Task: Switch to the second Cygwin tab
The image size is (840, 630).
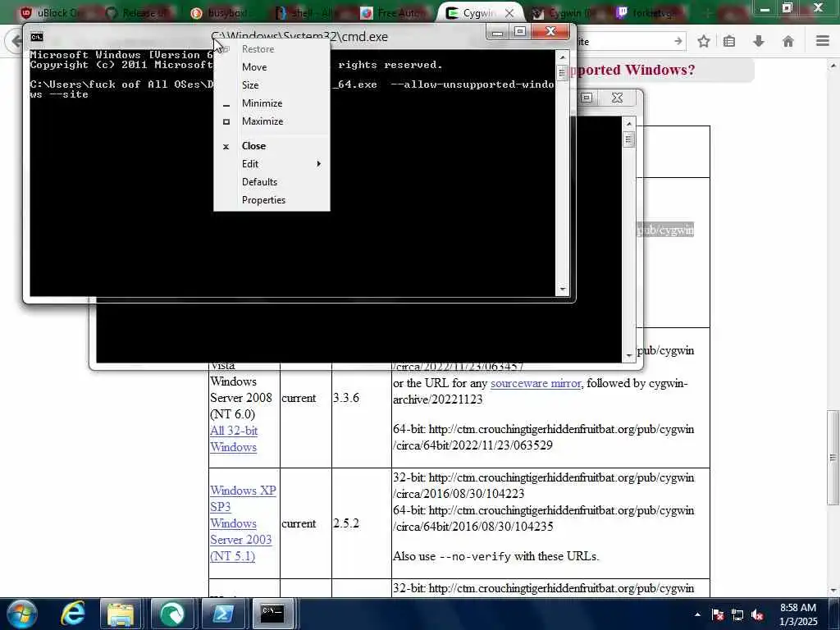Action: click(x=563, y=13)
